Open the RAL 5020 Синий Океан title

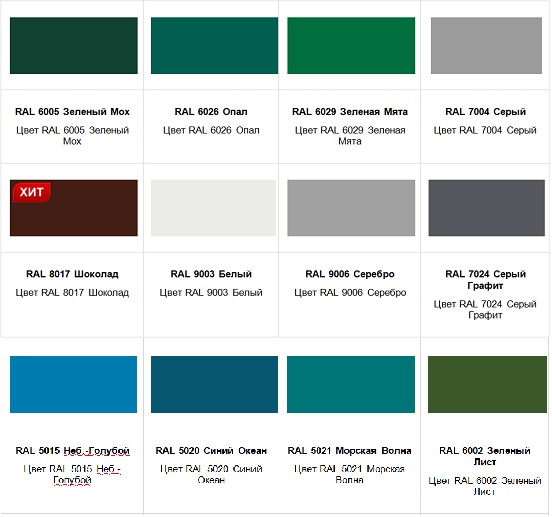(212, 451)
